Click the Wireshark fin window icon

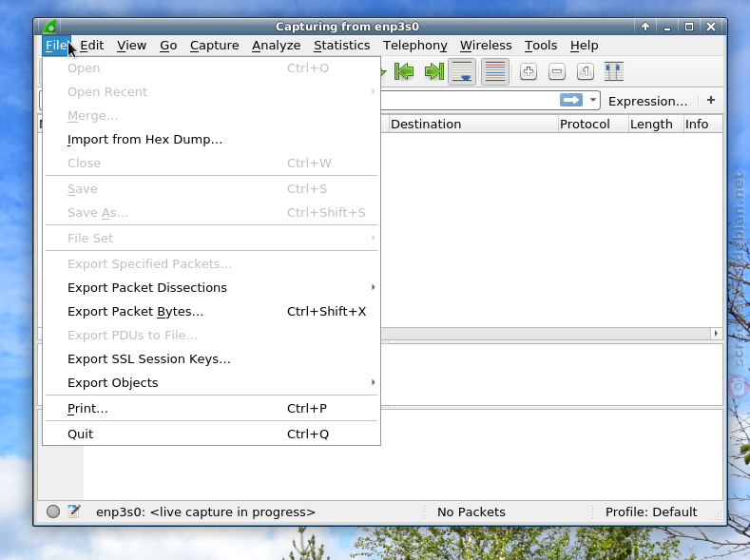[49, 27]
